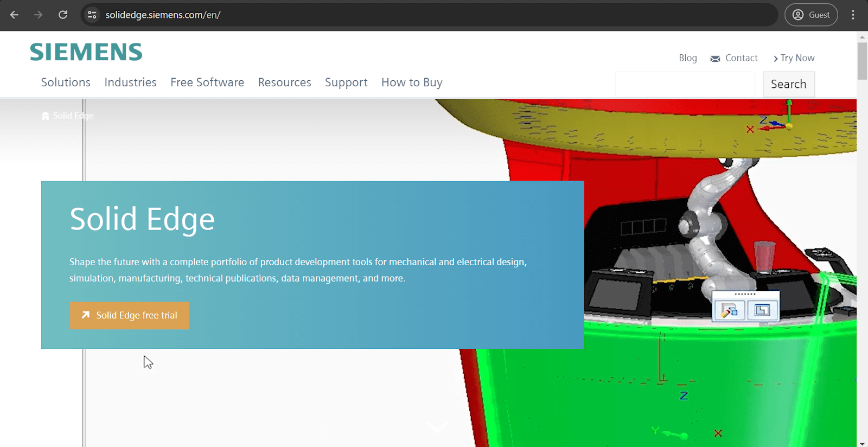Open the Solutions menu
This screenshot has height=447, width=868.
pos(66,82)
